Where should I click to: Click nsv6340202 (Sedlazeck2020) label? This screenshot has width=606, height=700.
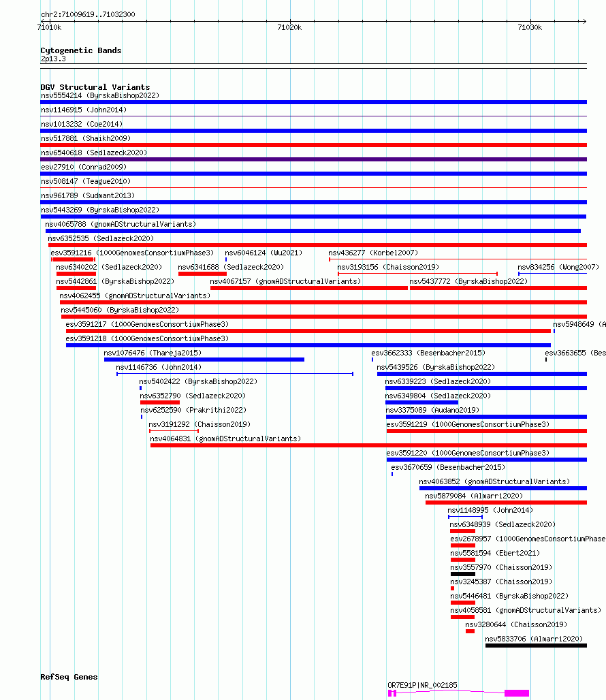109,267
